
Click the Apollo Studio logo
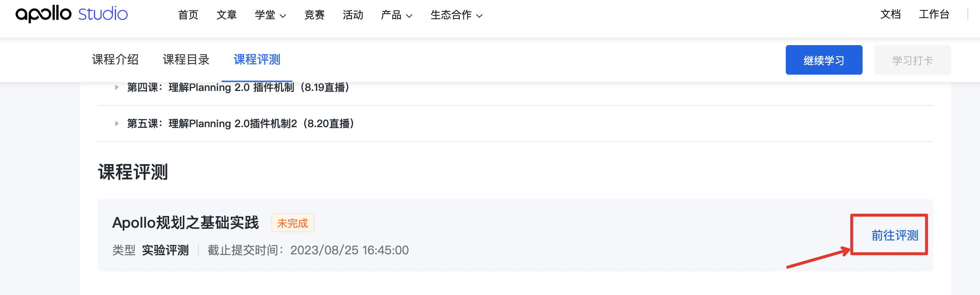(x=72, y=14)
